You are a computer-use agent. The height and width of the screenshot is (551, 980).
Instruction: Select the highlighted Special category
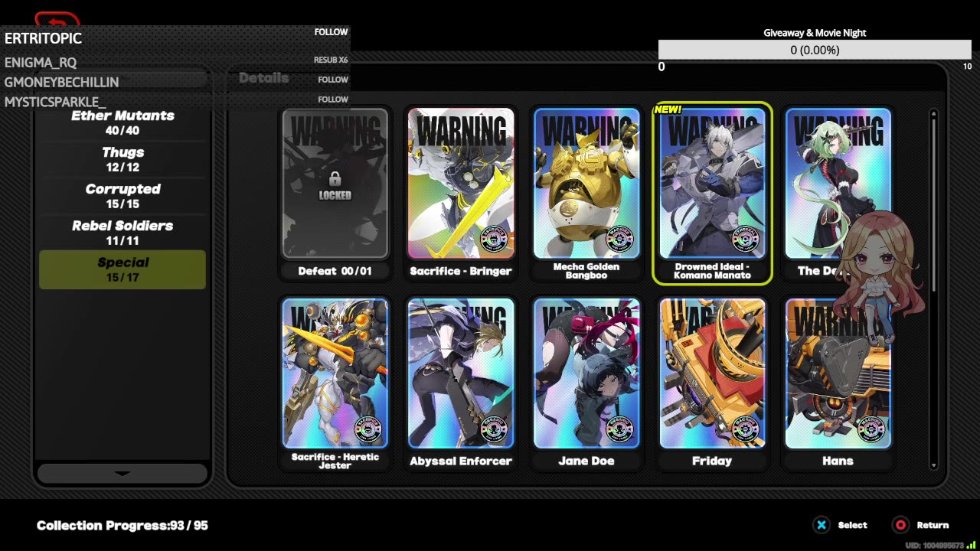(x=122, y=269)
